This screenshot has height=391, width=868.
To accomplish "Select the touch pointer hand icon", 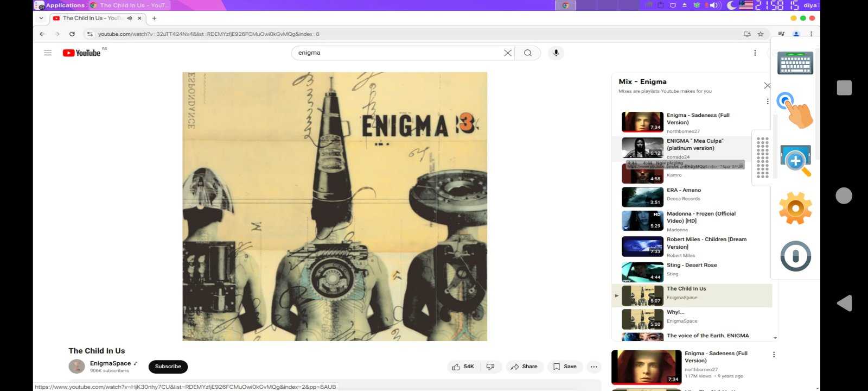I will (x=795, y=110).
